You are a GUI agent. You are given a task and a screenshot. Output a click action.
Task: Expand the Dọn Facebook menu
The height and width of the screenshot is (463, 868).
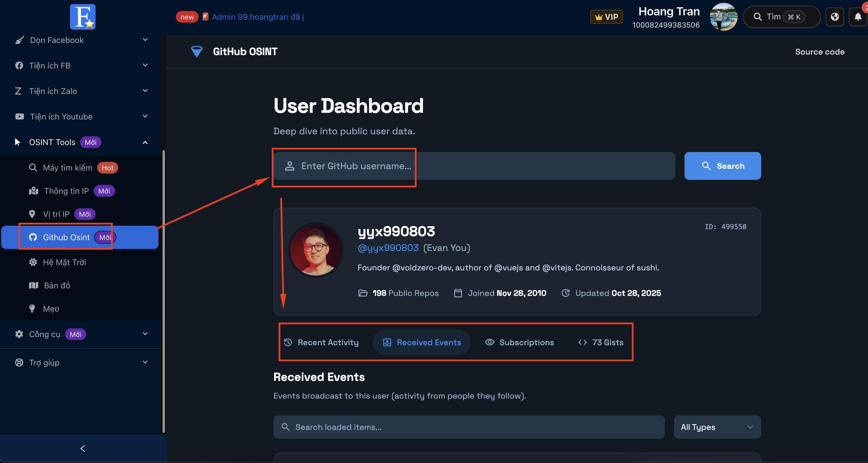tap(81, 40)
